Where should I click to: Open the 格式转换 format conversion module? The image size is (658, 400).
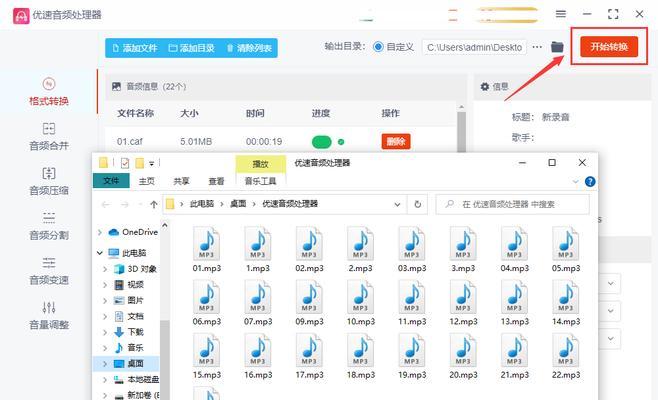49,92
